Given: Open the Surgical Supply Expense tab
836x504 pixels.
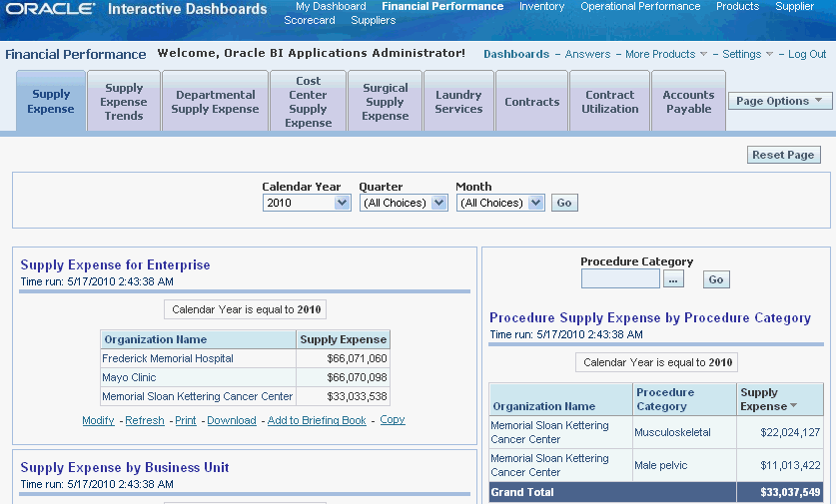Looking at the screenshot, I should click(x=385, y=101).
